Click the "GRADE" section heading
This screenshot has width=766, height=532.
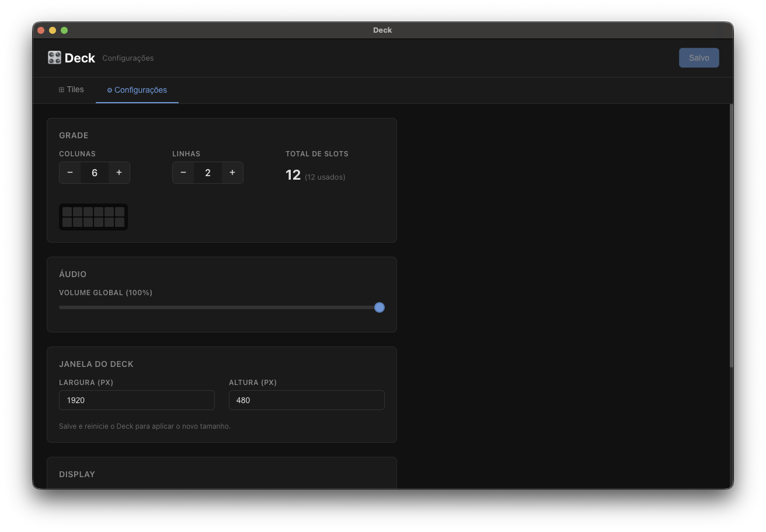tap(74, 135)
